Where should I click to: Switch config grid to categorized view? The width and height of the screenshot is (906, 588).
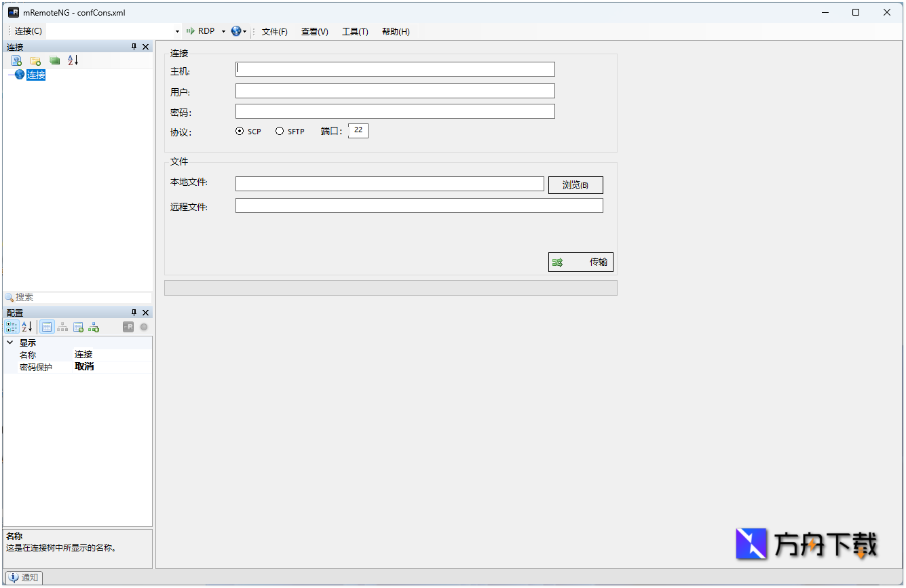(x=12, y=327)
